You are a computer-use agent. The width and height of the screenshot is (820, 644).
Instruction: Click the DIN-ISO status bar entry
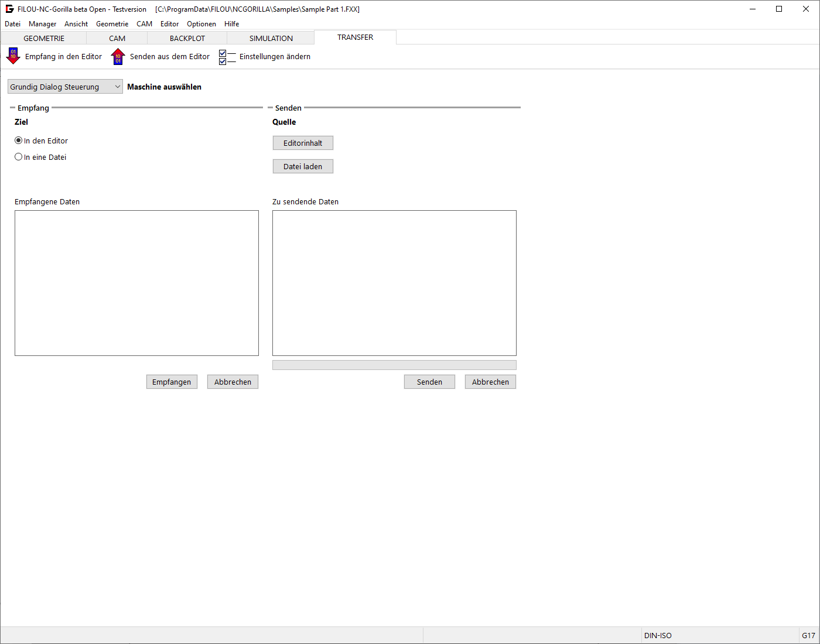tap(658, 635)
